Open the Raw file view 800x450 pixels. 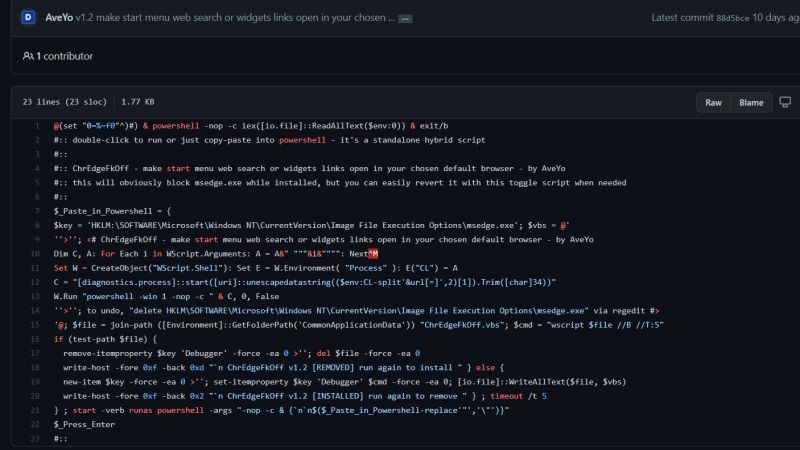[x=713, y=103]
